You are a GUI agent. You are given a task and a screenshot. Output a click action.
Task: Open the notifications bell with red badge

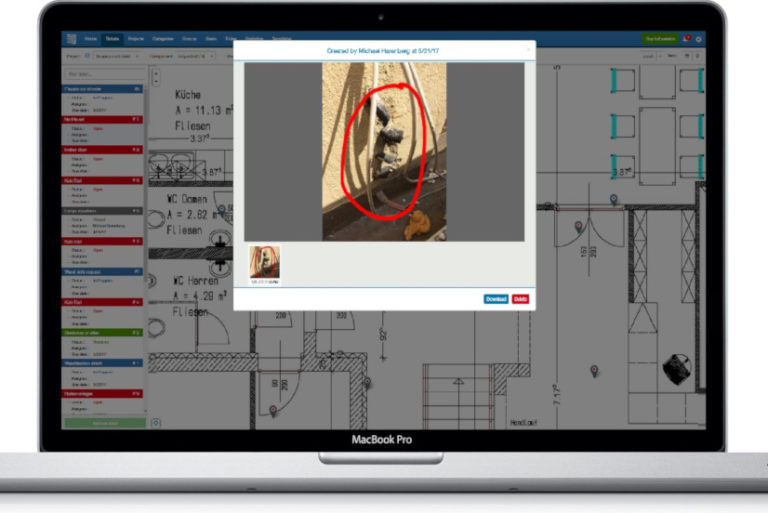pyautogui.click(x=687, y=38)
